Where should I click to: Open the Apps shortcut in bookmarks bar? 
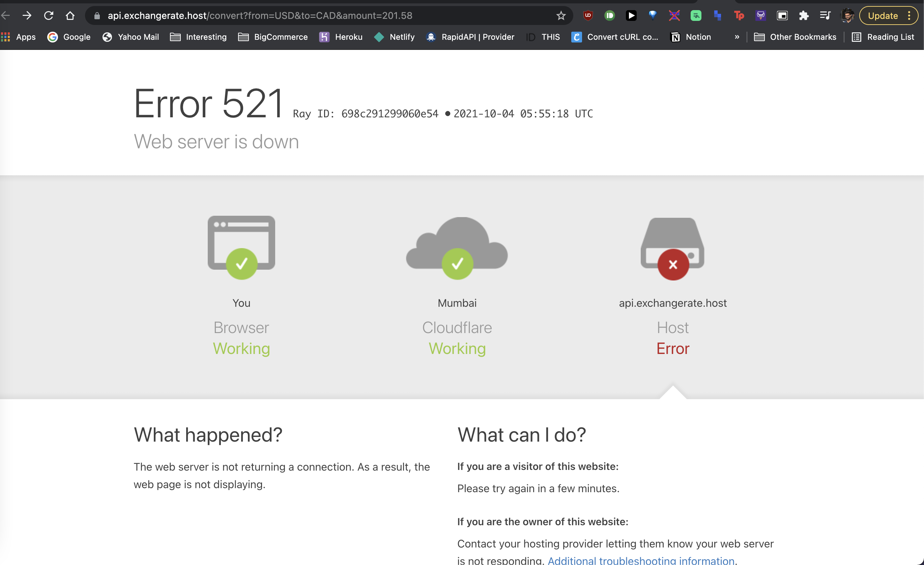(x=18, y=37)
